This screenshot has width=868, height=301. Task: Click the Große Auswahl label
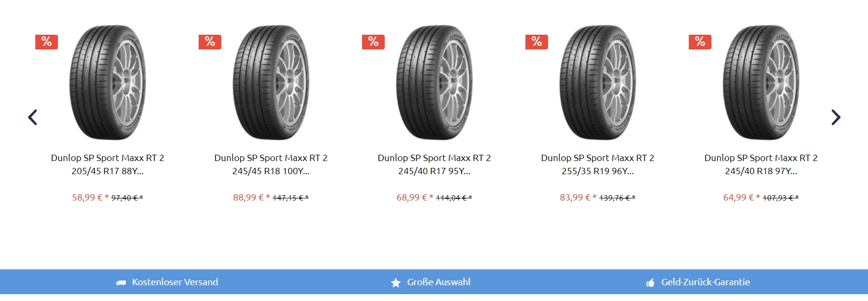[439, 282]
